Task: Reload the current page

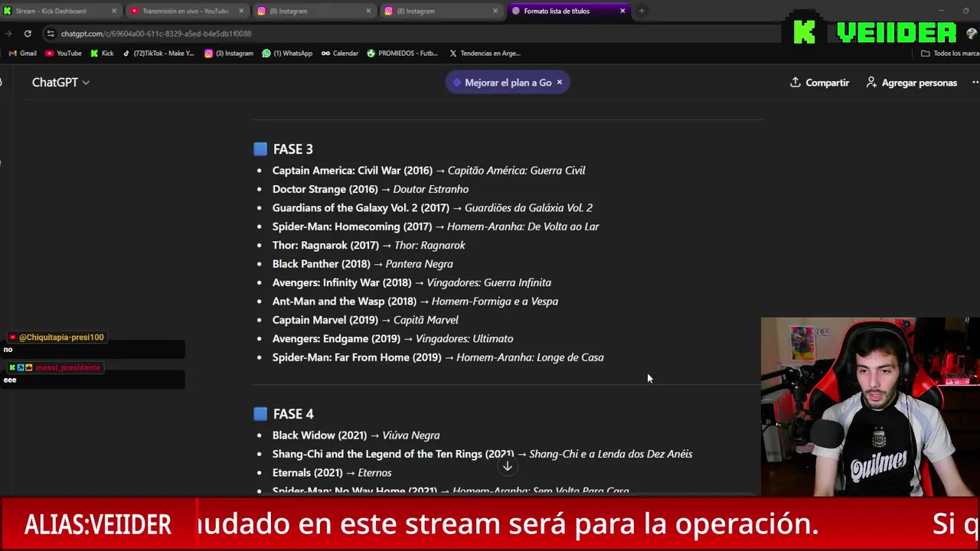Action: (x=28, y=34)
